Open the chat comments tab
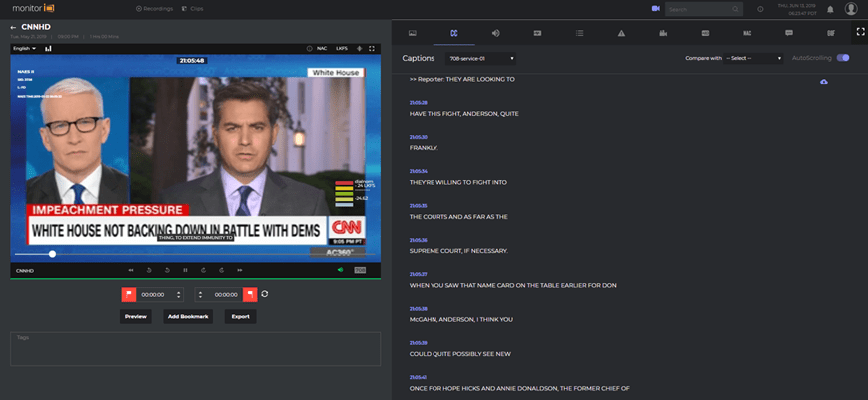This screenshot has height=400, width=868. coord(789,33)
